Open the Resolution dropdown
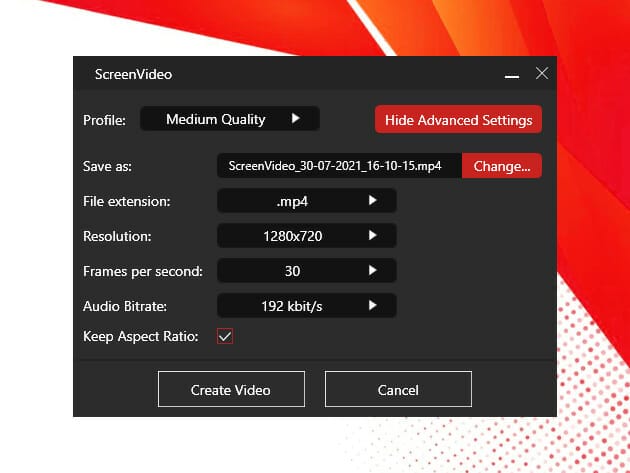 coord(306,236)
